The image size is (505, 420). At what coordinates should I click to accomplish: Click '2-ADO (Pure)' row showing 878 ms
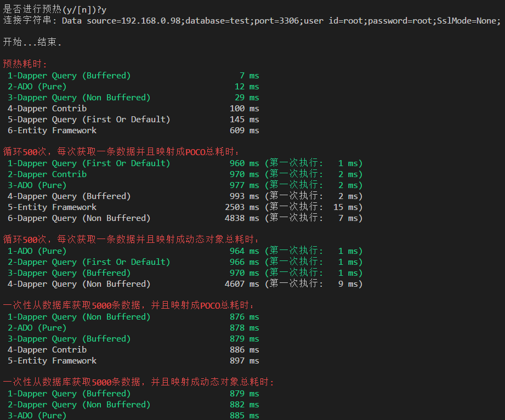coord(133,328)
